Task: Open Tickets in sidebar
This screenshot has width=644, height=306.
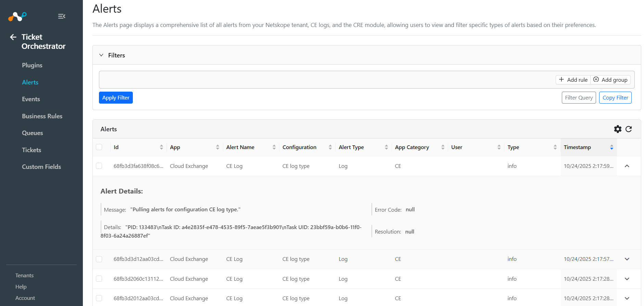Action: [31, 150]
